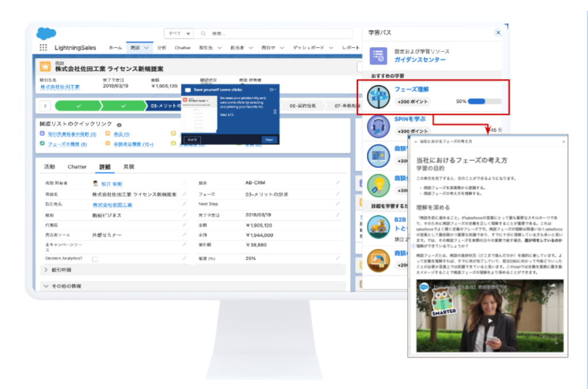Click the Got It button in popup
The image size is (588, 389).
[192, 140]
